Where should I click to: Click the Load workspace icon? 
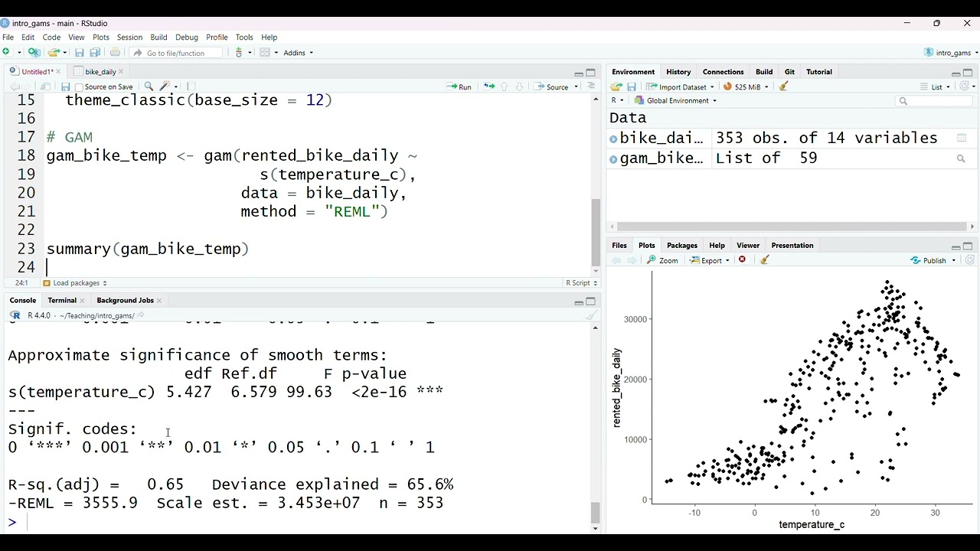[616, 87]
